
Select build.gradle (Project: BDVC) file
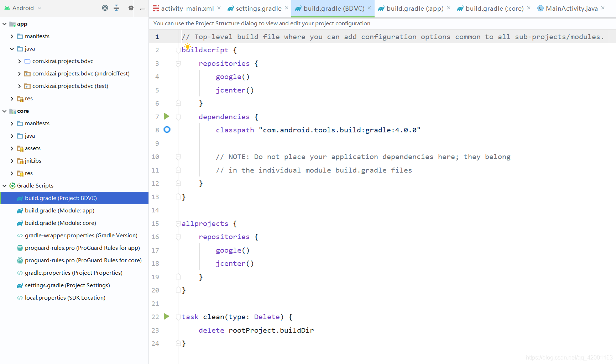[74, 198]
